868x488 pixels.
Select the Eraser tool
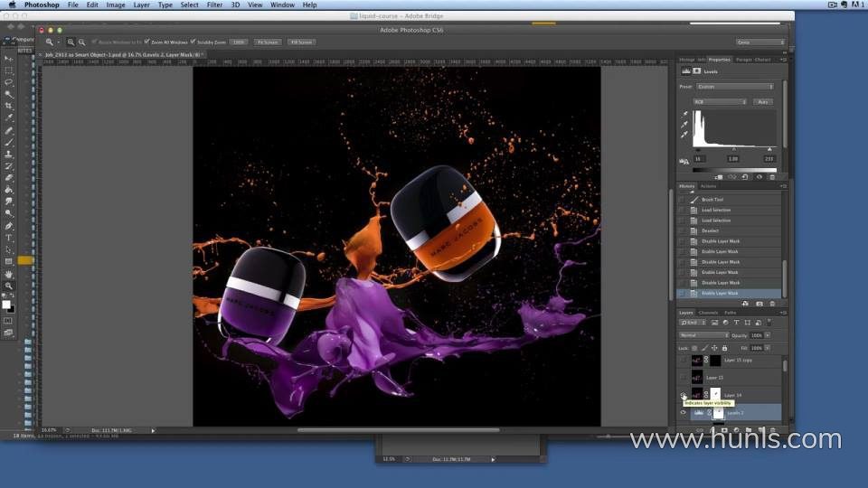click(8, 178)
